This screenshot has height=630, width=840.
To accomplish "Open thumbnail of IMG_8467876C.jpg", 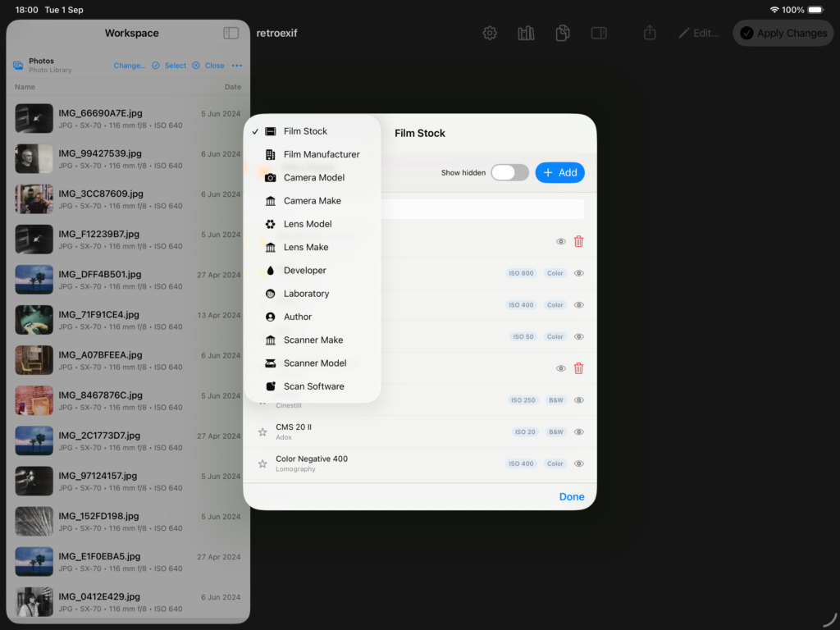I will tap(34, 400).
